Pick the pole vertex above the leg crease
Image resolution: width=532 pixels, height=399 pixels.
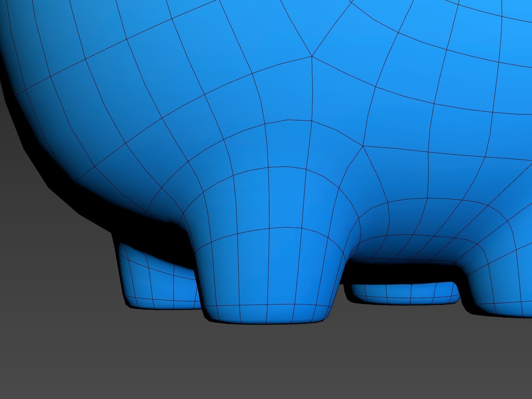[x=363, y=146]
